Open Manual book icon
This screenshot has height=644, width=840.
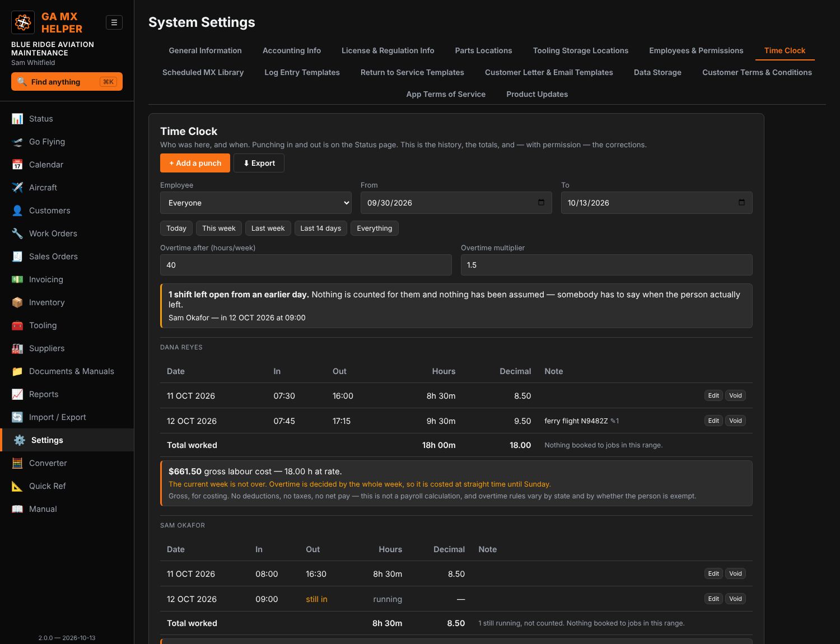point(17,509)
